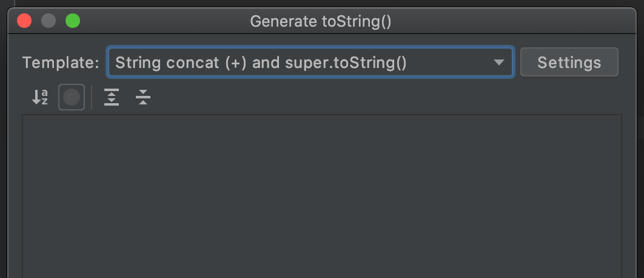
Task: Open the Template combo box
Action: tap(310, 63)
